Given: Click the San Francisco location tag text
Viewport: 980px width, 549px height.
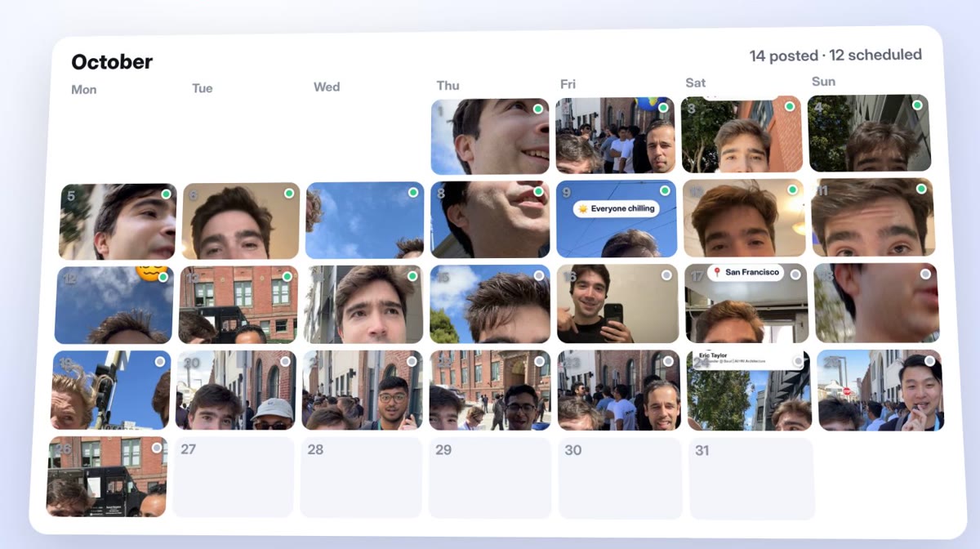Looking at the screenshot, I should point(752,272).
